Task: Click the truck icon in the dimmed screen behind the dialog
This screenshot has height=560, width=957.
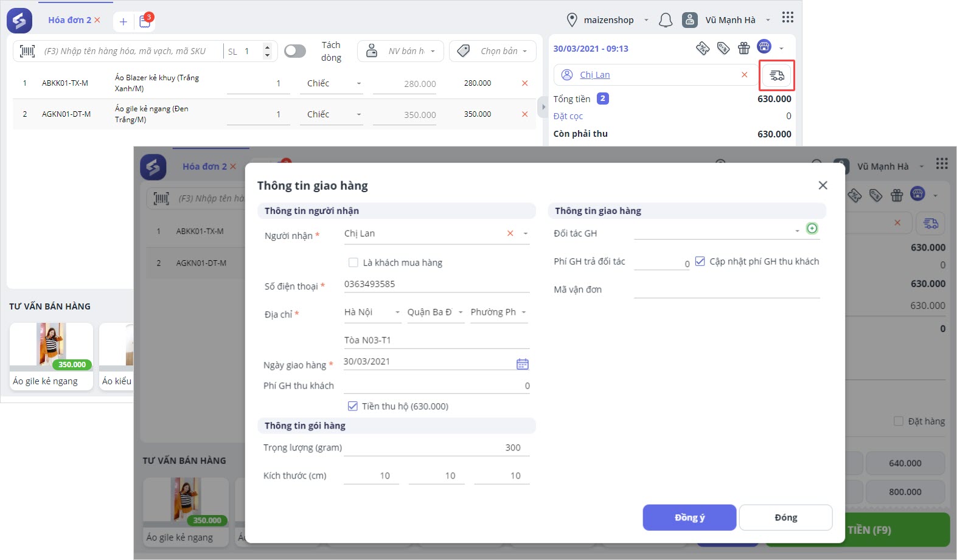Action: click(x=931, y=223)
